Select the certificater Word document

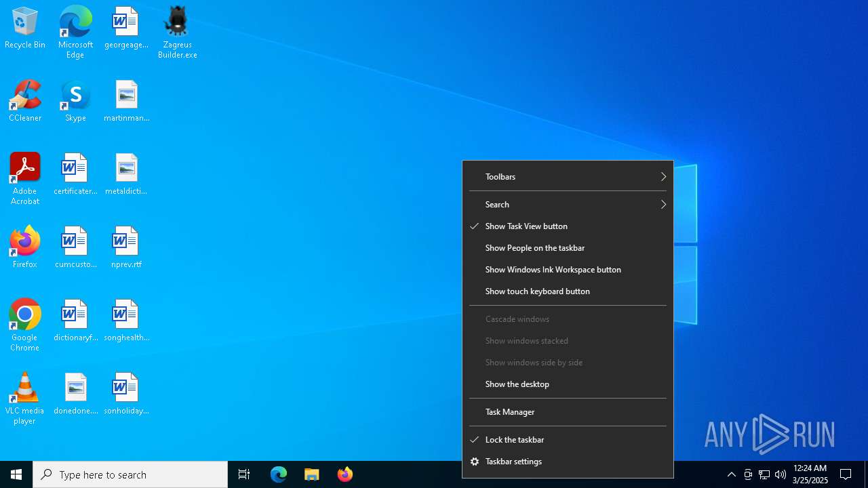pyautogui.click(x=75, y=175)
